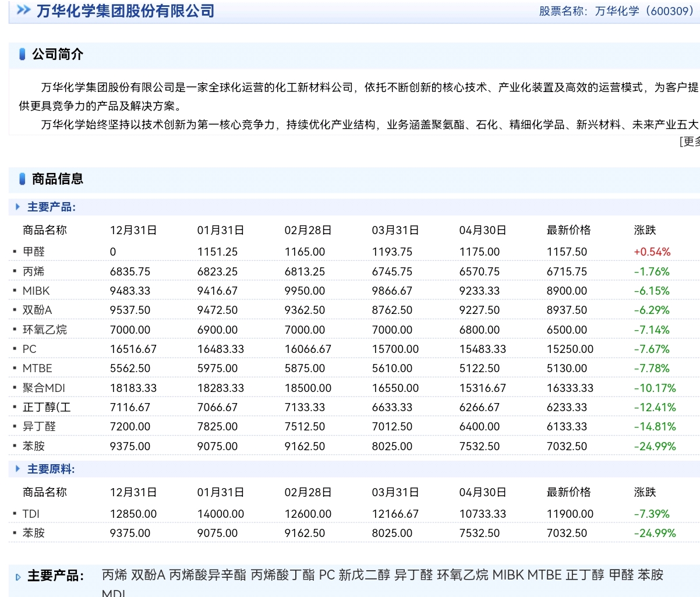Click TDI latest price 11900.00
700x597 pixels.
coord(570,514)
